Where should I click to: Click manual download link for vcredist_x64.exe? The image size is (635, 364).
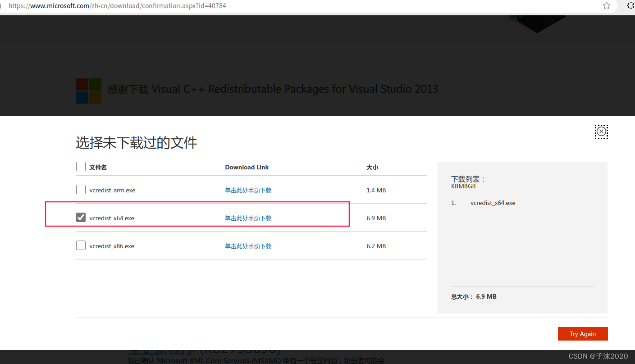click(x=248, y=218)
